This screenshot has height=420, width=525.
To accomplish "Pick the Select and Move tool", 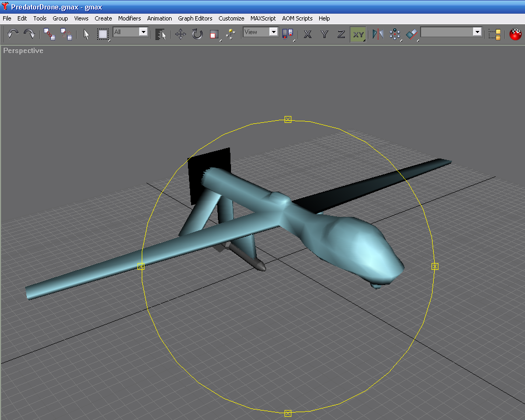I will click(181, 34).
